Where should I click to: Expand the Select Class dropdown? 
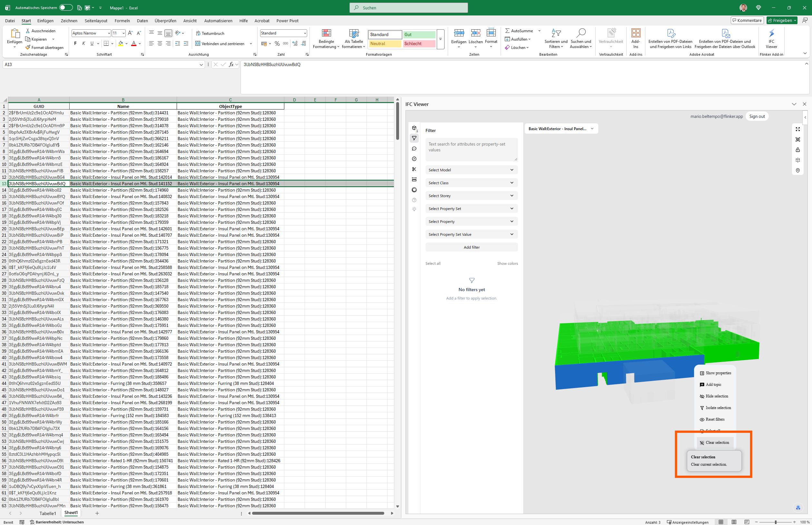tap(471, 183)
